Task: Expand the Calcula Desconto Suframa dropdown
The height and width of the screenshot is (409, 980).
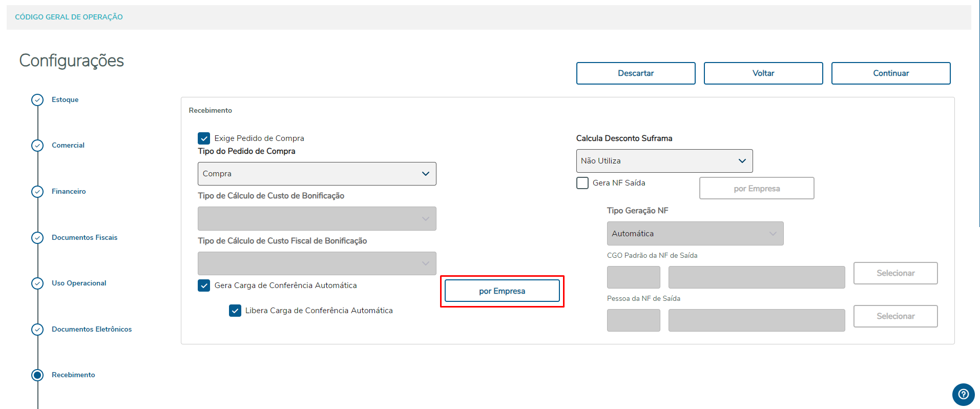Action: [664, 161]
